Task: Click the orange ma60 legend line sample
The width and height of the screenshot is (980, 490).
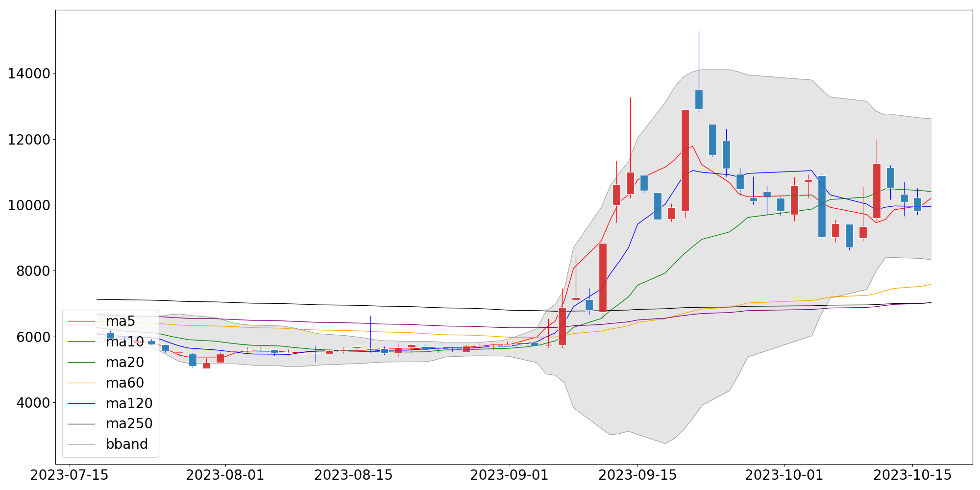Action: tap(81, 383)
